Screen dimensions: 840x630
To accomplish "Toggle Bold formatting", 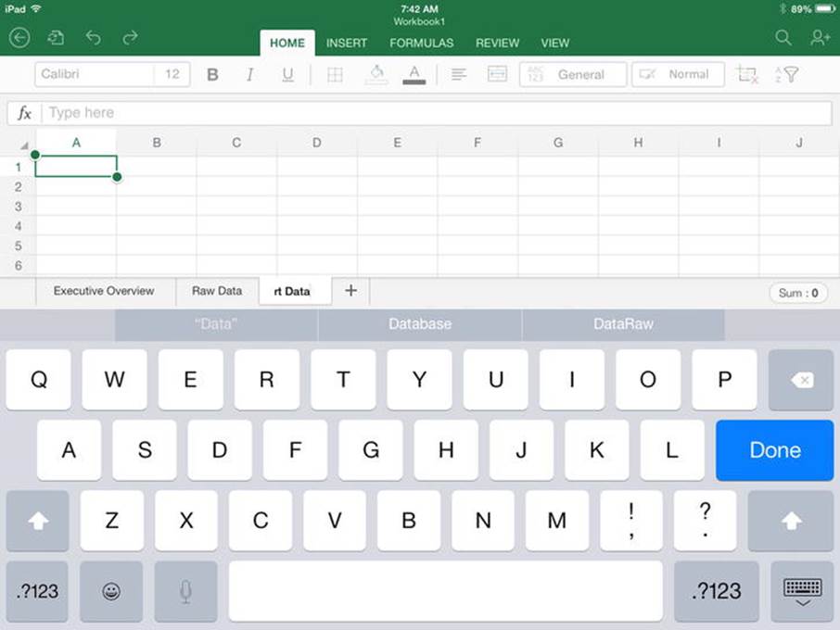I will [x=212, y=74].
